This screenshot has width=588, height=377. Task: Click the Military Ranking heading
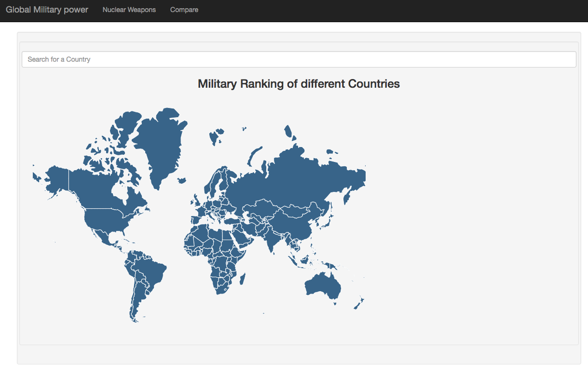pyautogui.click(x=298, y=83)
